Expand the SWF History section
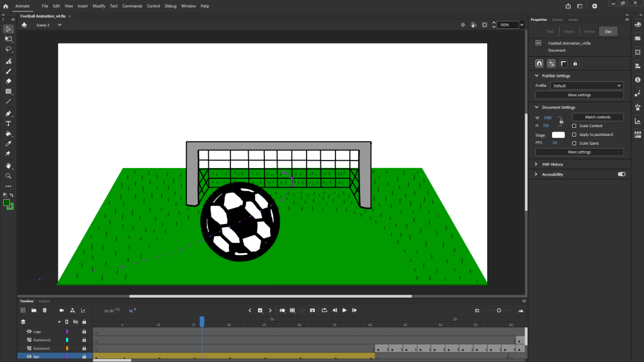The height and width of the screenshot is (362, 644). [552, 164]
